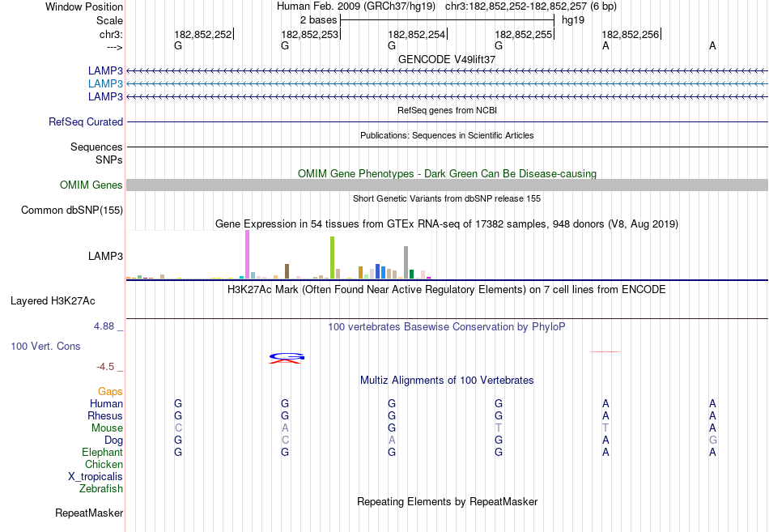Screen dimensions: 769x532
Task: Click the RepeatMasker track label
Action: click(89, 513)
